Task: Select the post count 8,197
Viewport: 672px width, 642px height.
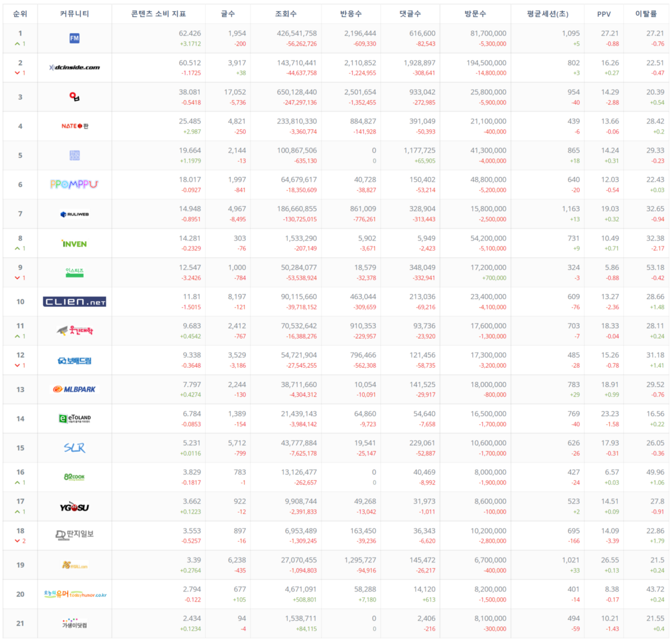Action: pyautogui.click(x=237, y=297)
